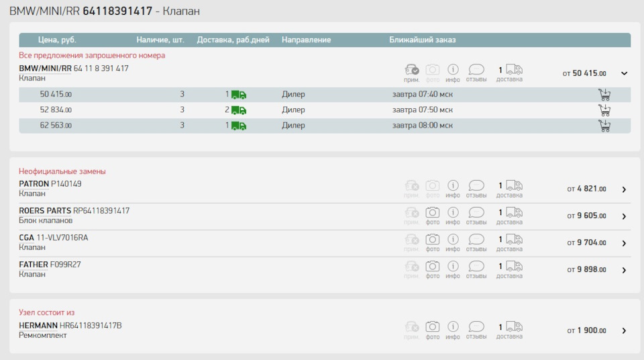This screenshot has height=360, width=644.
Task: View photo of ROERS PARTS RP64118391417
Action: pos(432,212)
